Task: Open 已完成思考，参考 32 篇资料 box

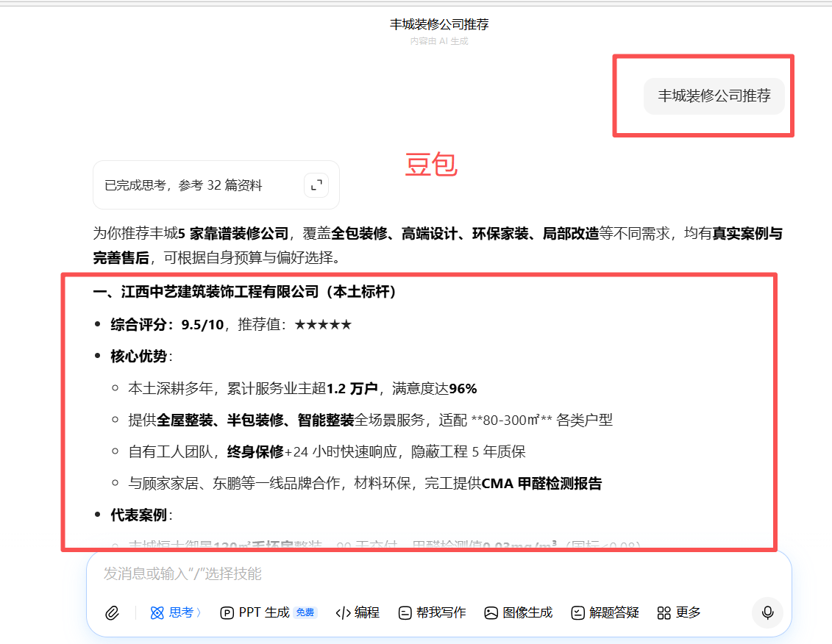Action: tap(216, 185)
